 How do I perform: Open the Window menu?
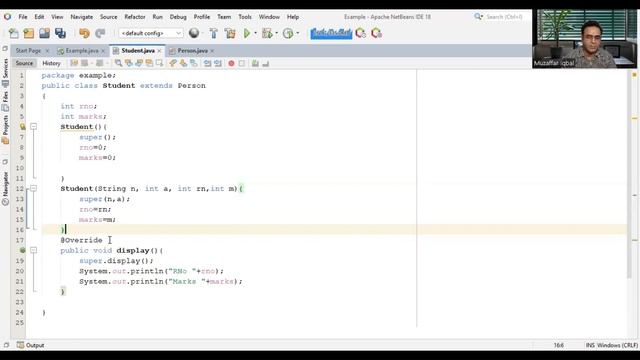269,17
